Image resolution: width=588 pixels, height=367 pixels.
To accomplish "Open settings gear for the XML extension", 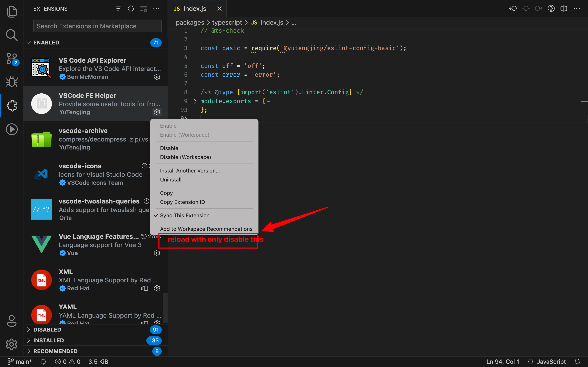I will tap(157, 288).
